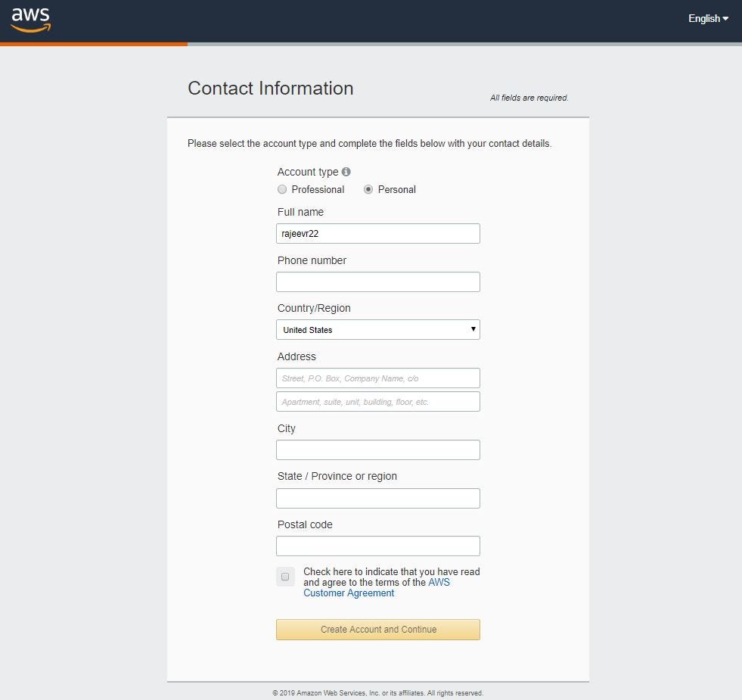Click the State / Province input field

pyautogui.click(x=378, y=498)
